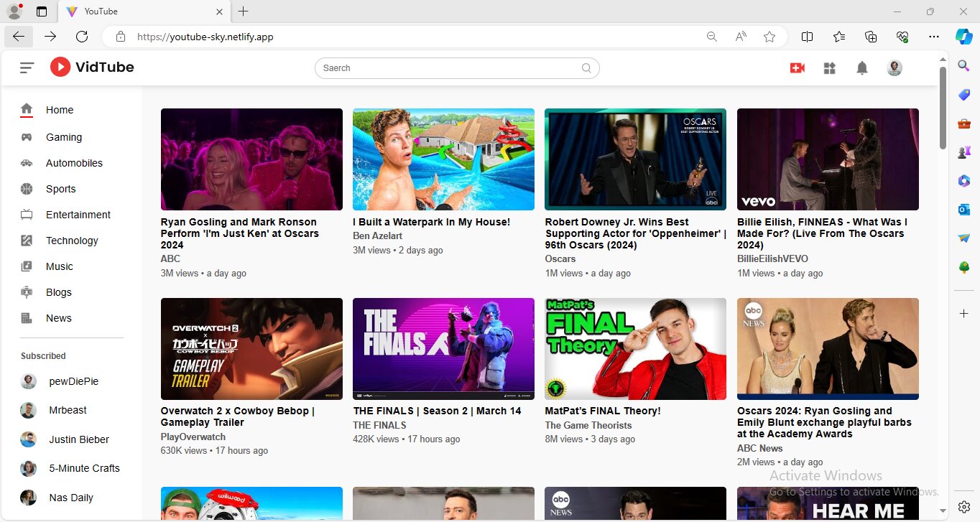Viewport: 980px width, 522px height.
Task: Click the red upload video camera icon
Action: pos(797,67)
